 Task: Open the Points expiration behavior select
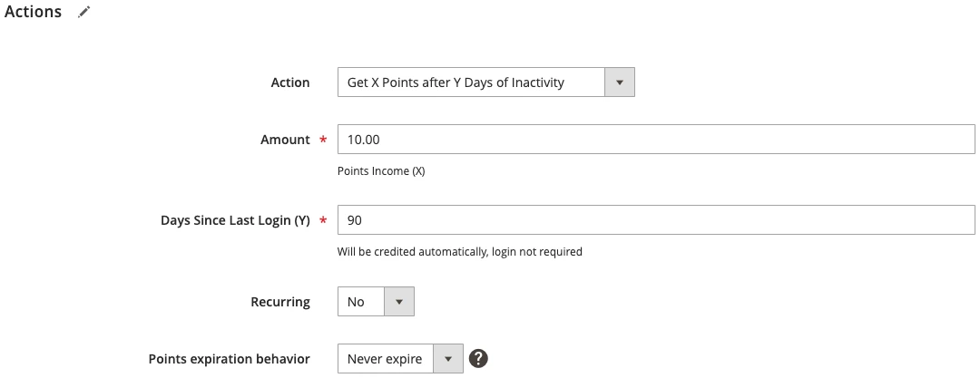pyautogui.click(x=401, y=359)
